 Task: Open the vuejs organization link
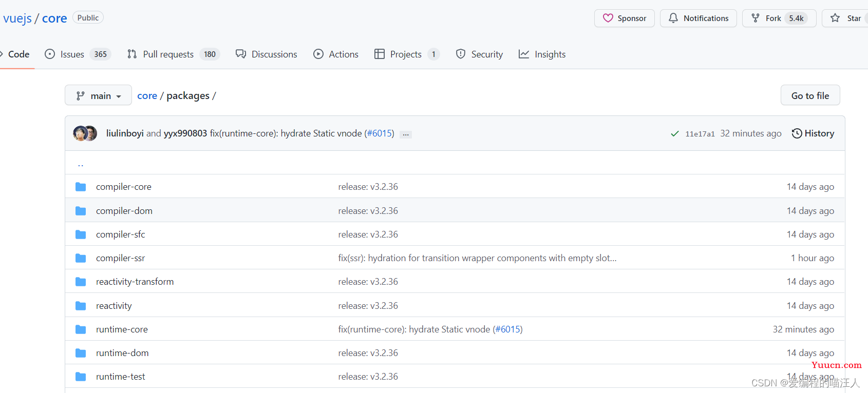[17, 18]
